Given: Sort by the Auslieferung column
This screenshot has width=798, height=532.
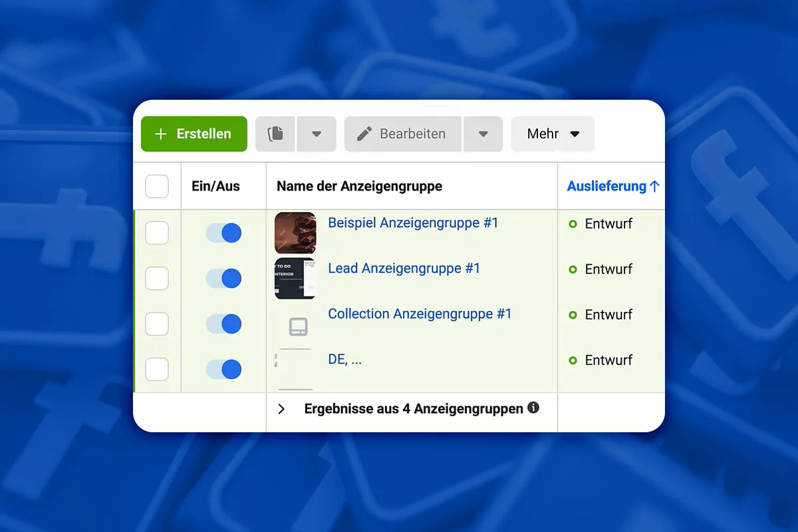Looking at the screenshot, I should 606,187.
